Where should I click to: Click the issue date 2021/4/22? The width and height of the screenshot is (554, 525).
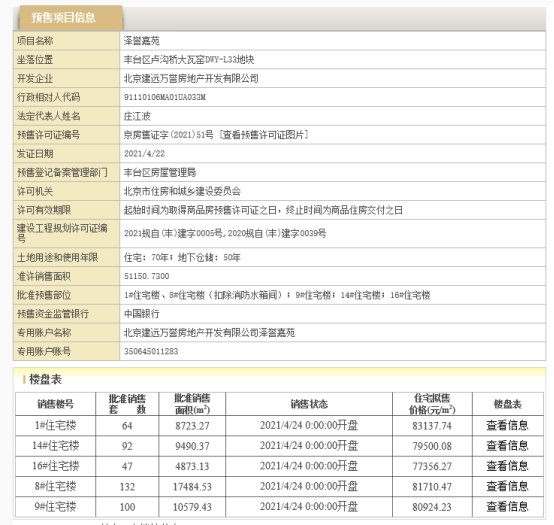click(x=145, y=154)
